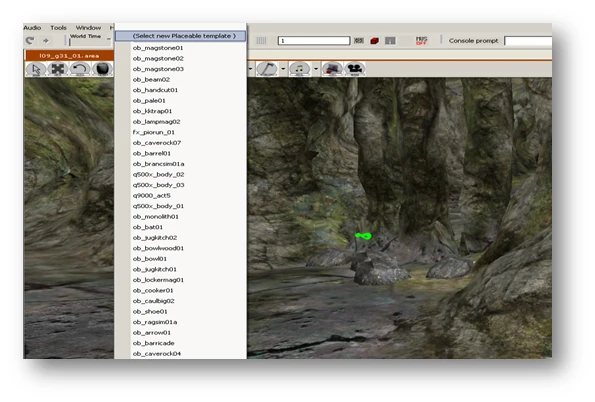Open the Tools menu

coord(58,28)
